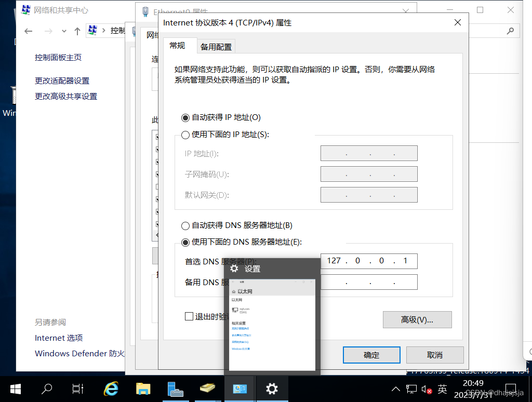Open Server Manager from the taskbar

[176, 389]
